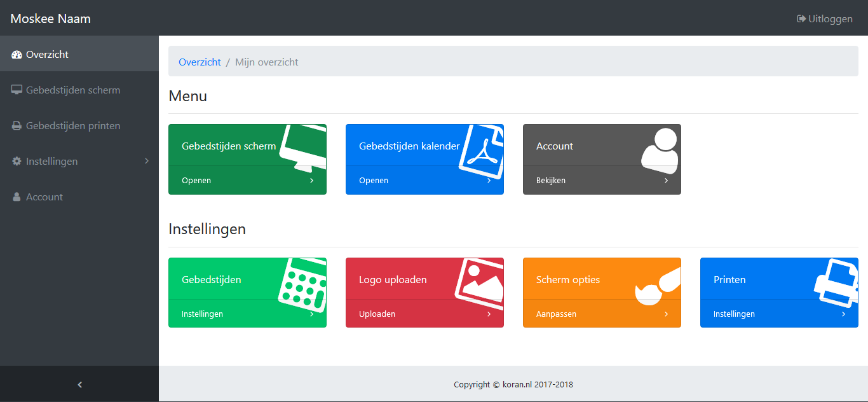
Task: Collapse the sidebar with the bottom arrow
Action: pos(79,384)
